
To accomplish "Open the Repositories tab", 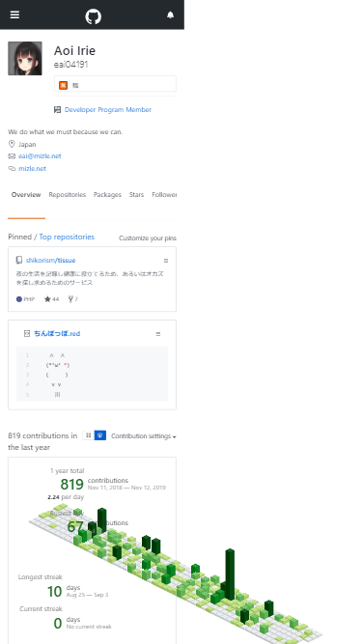I will point(68,195).
